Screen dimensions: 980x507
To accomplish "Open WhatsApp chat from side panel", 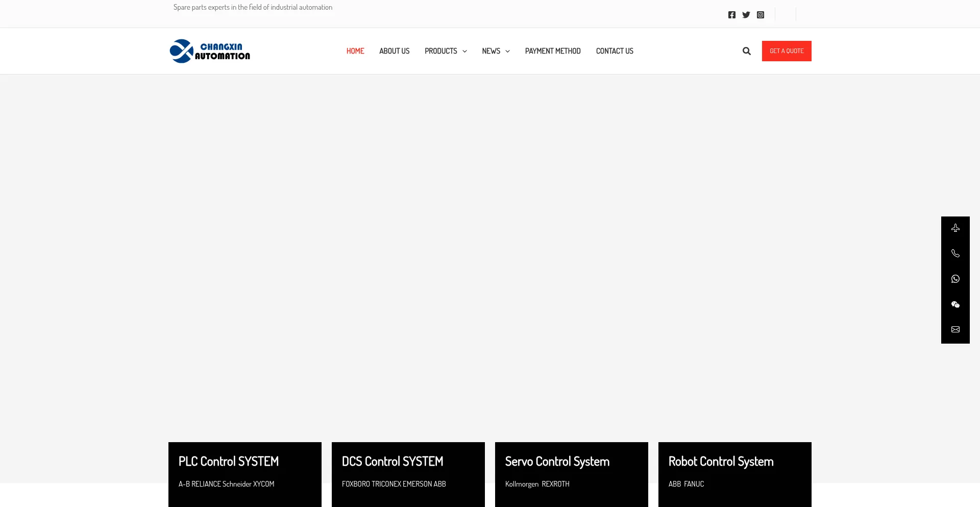I will pos(955,279).
